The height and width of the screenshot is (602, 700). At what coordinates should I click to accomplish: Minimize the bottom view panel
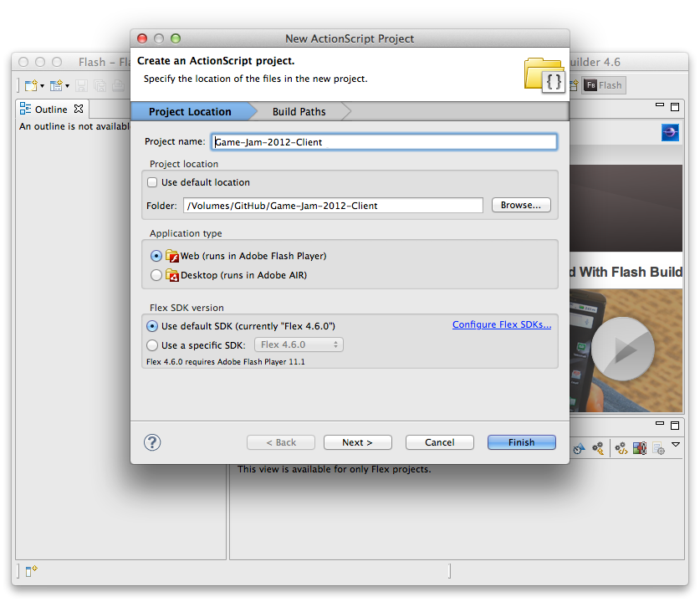(659, 423)
